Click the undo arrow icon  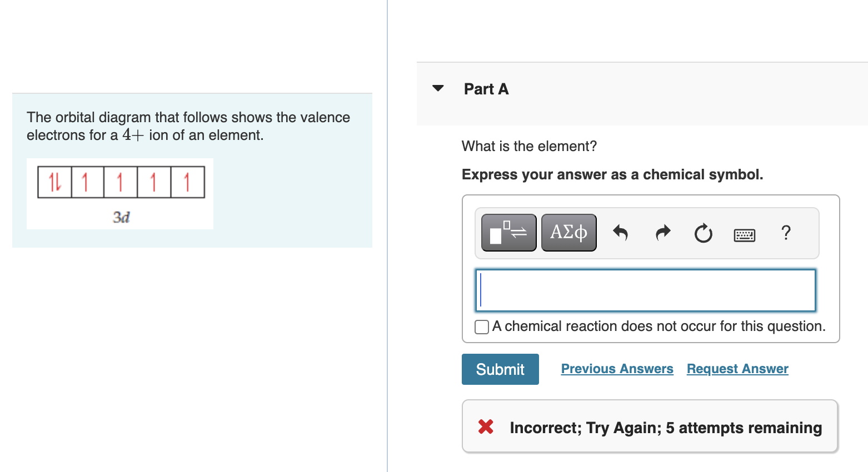[620, 233]
